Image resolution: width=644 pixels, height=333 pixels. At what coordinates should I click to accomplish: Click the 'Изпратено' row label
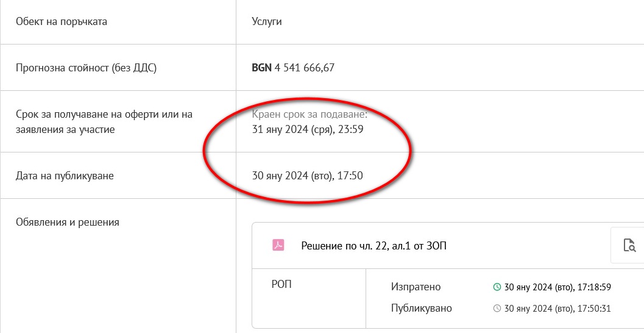pos(416,287)
